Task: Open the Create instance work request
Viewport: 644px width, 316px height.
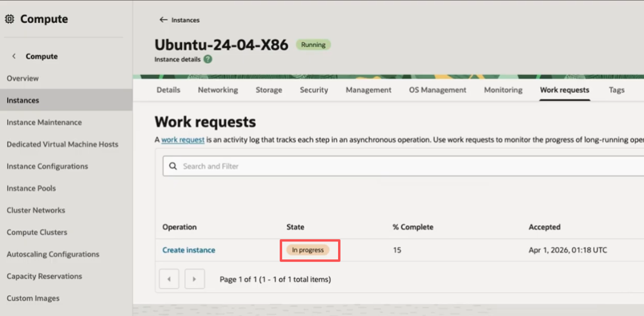Action: [x=189, y=250]
